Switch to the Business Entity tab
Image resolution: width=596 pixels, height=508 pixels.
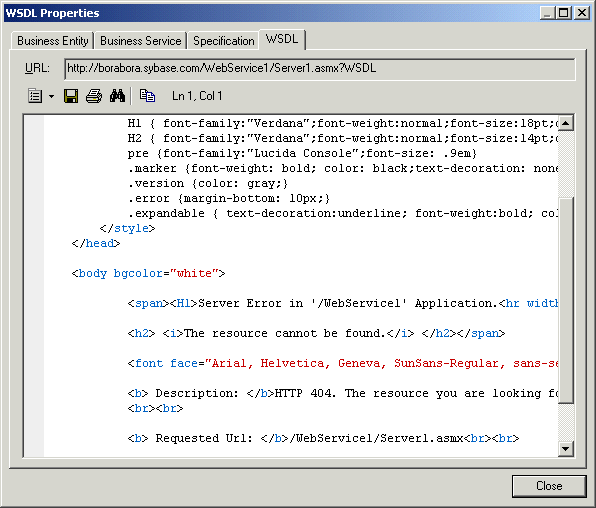click(52, 41)
